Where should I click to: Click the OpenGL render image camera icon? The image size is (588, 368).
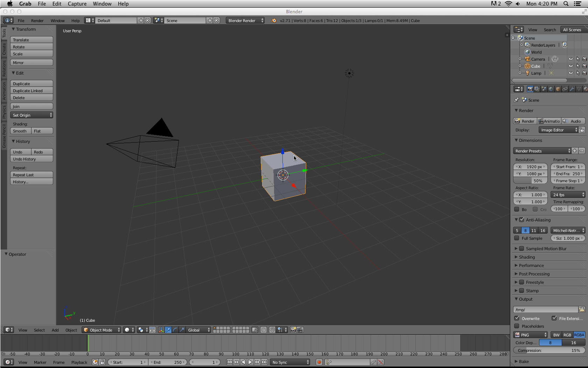click(293, 330)
